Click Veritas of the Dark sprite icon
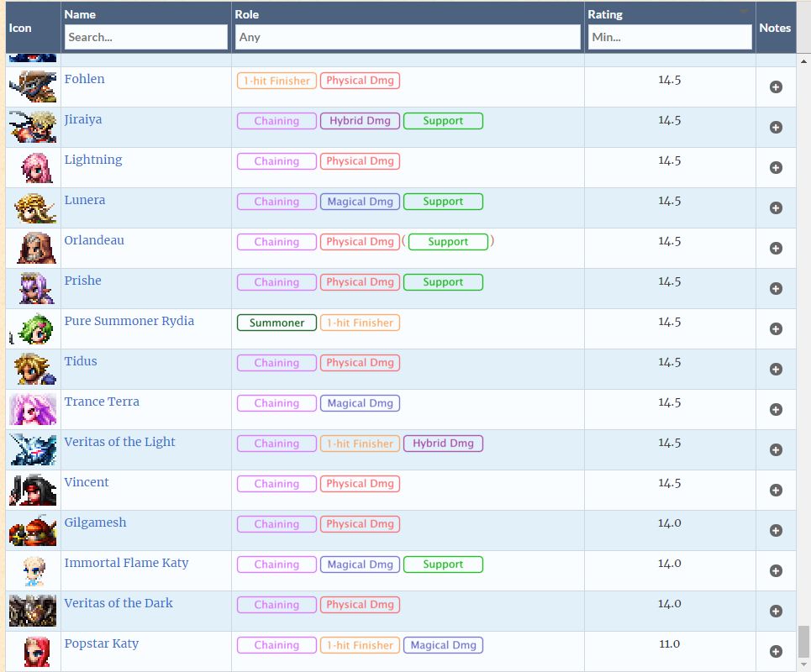This screenshot has width=811, height=672. pos(33,611)
